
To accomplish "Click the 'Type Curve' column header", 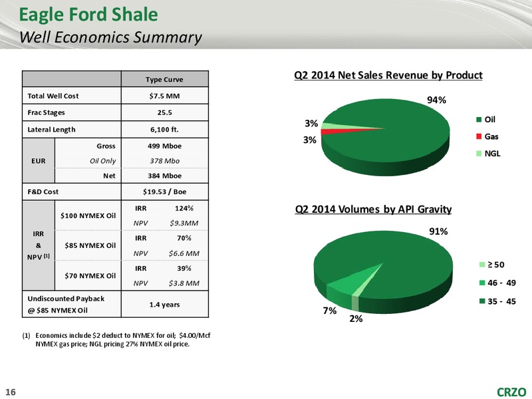I will (164, 79).
